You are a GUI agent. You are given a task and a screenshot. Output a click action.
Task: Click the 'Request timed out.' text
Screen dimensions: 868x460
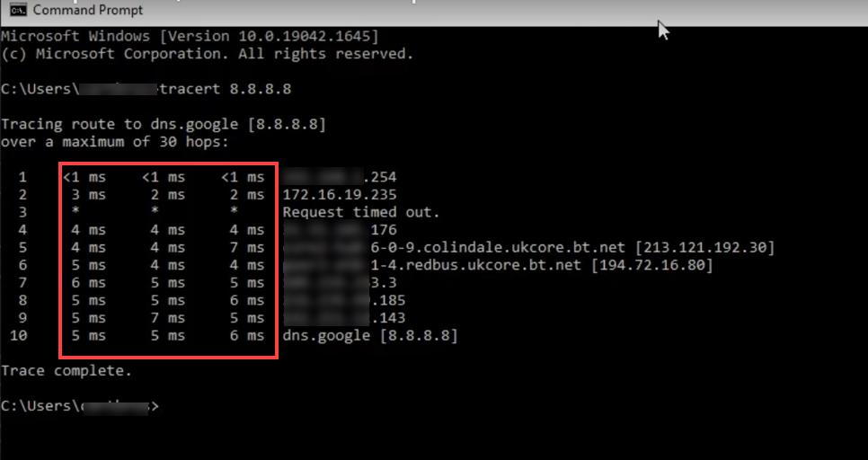(361, 212)
